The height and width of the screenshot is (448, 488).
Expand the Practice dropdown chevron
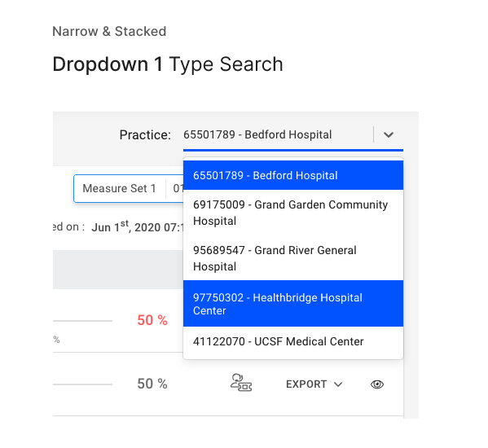[x=389, y=134]
